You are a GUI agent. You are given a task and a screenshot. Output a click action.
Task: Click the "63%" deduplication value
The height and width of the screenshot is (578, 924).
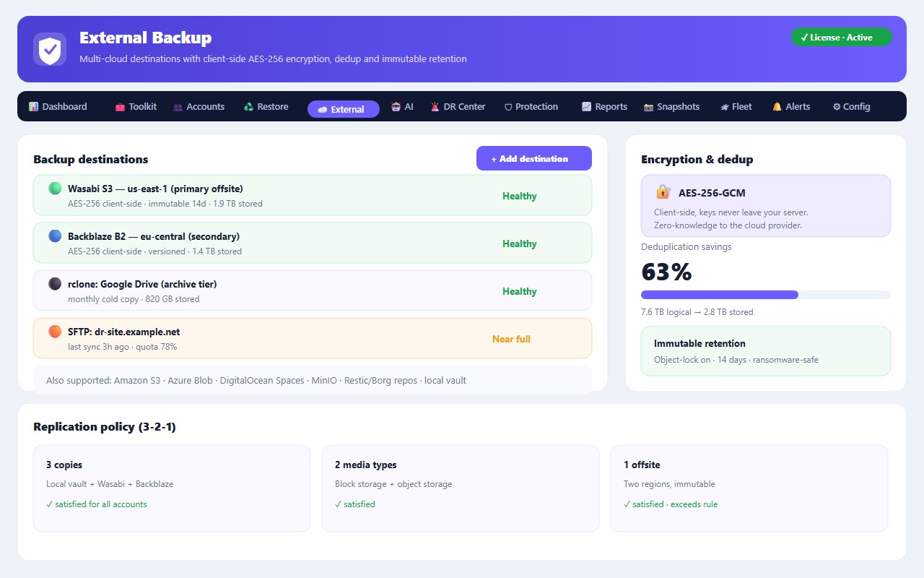(x=666, y=272)
